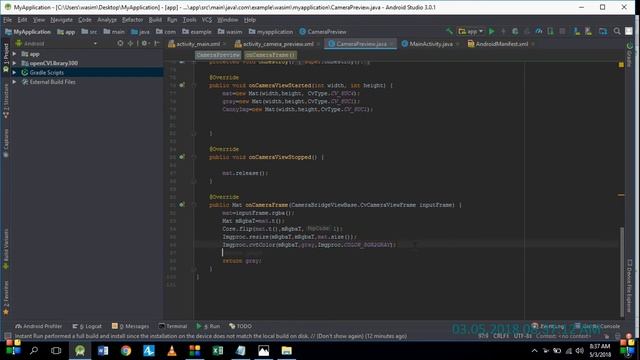Click the user avatar icon top right

pos(629,31)
